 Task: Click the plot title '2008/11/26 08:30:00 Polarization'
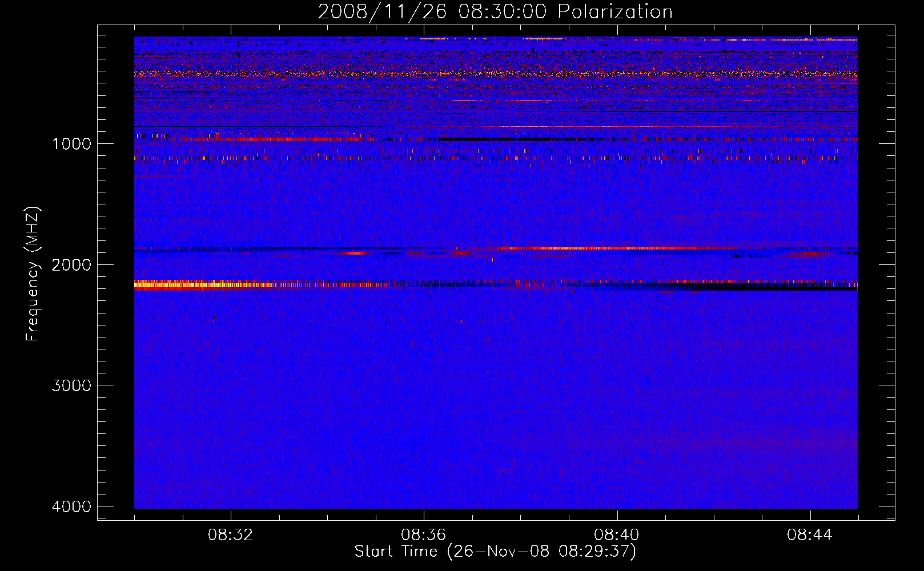[495, 12]
